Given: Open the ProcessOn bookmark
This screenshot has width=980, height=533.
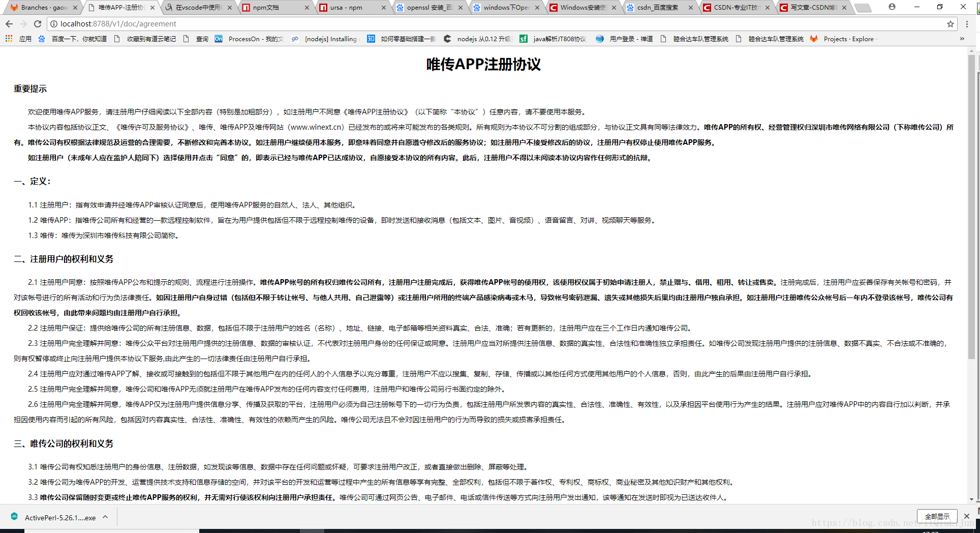Looking at the screenshot, I should click(x=249, y=39).
